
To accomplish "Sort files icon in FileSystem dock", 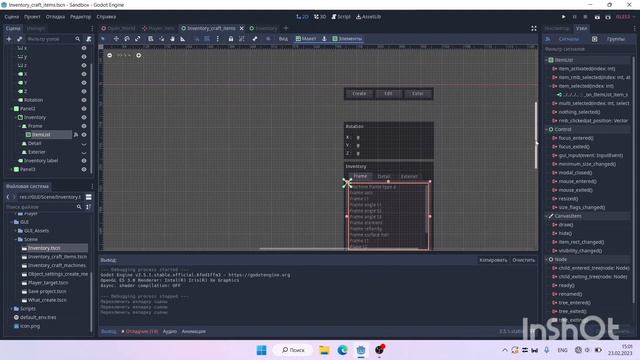I will pos(88,207).
